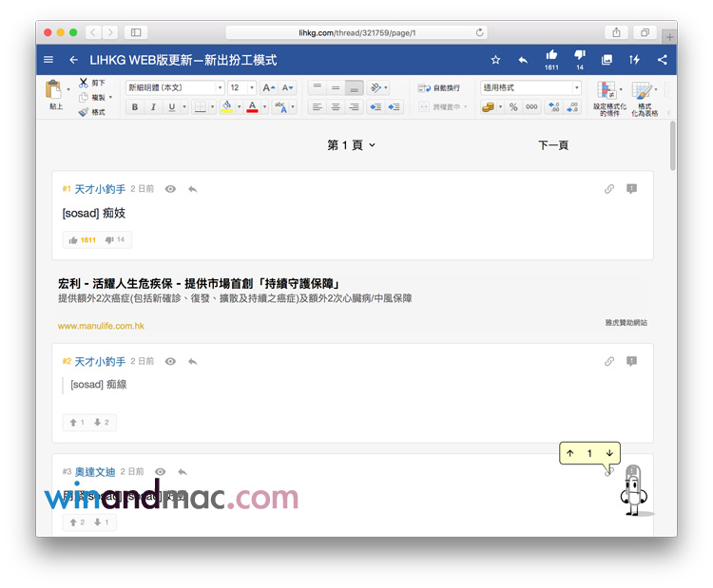
Task: Click the back arrow beside the thread title
Action: [x=73, y=60]
